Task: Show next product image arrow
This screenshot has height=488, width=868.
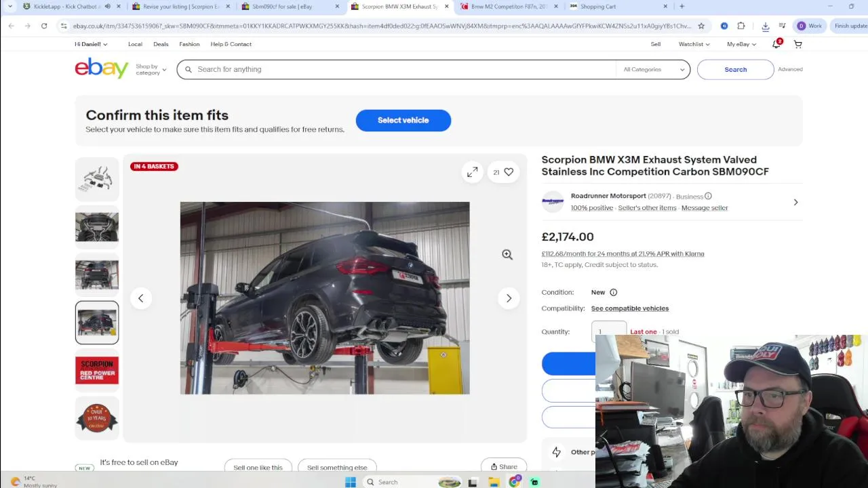Action: pos(509,298)
